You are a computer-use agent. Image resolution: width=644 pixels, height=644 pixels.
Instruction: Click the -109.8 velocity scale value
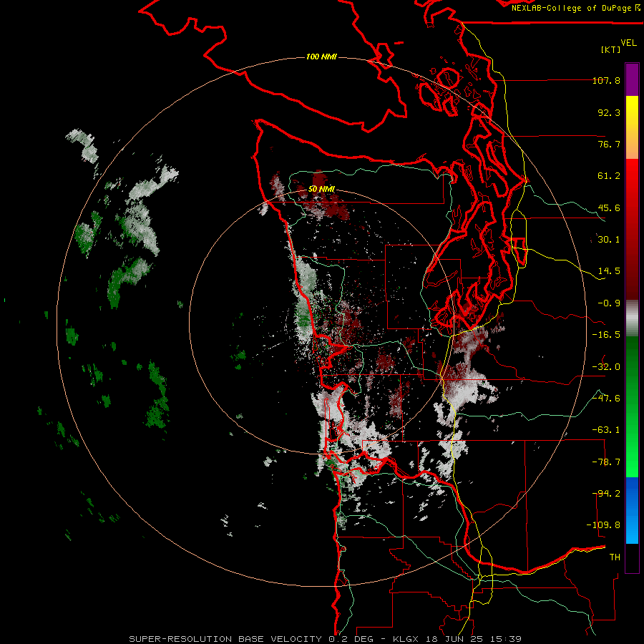[603, 525]
